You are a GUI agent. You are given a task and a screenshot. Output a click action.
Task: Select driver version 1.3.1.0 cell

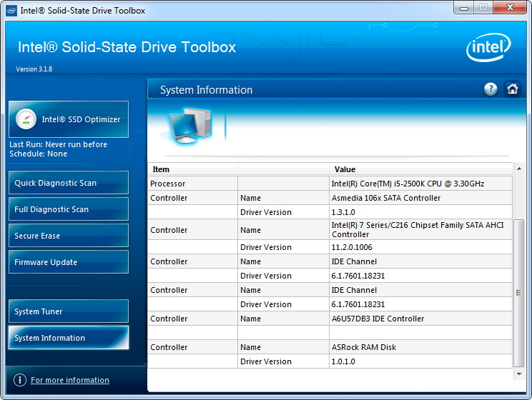[x=420, y=212]
